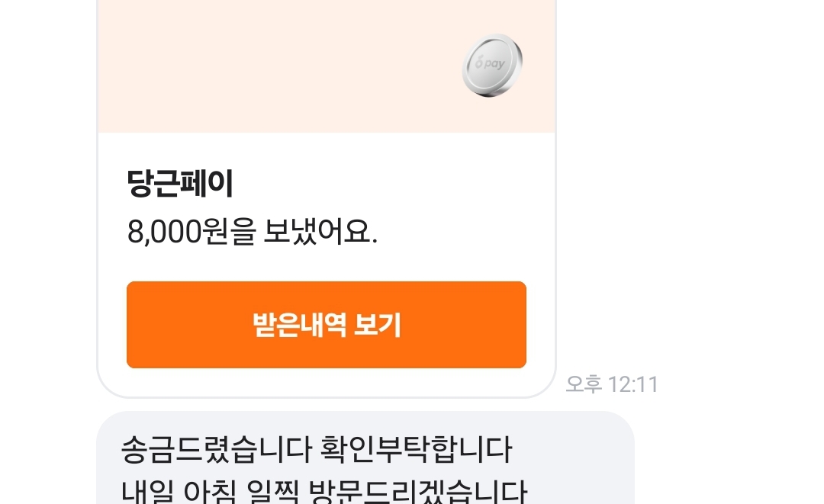
Task: Select the 송금드렸습니다 확인부탁합니다 message line
Action: (x=317, y=449)
